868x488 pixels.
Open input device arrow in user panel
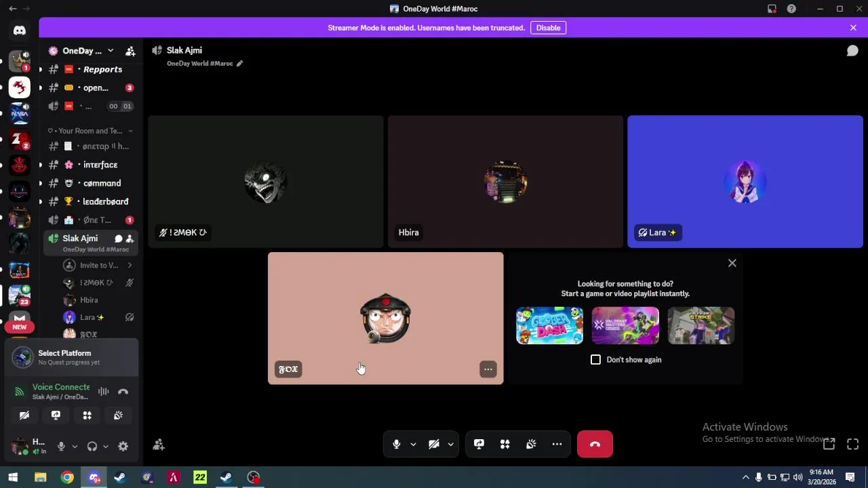pos(75,446)
